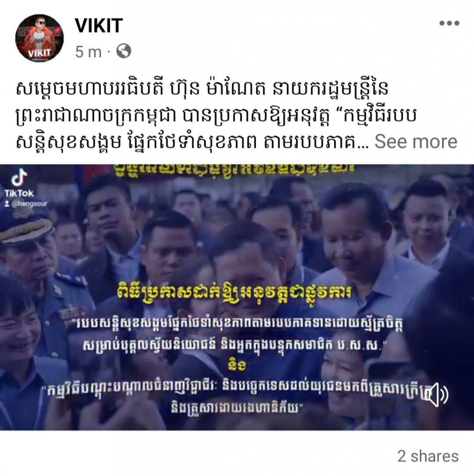Open the @hengsour username watermark

pyautogui.click(x=29, y=204)
